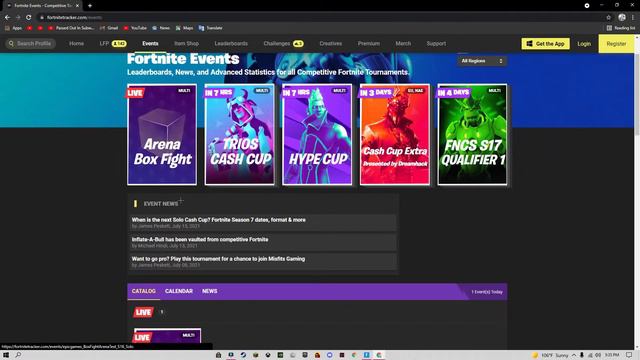Open the Windows Start menu

click(x=6, y=355)
